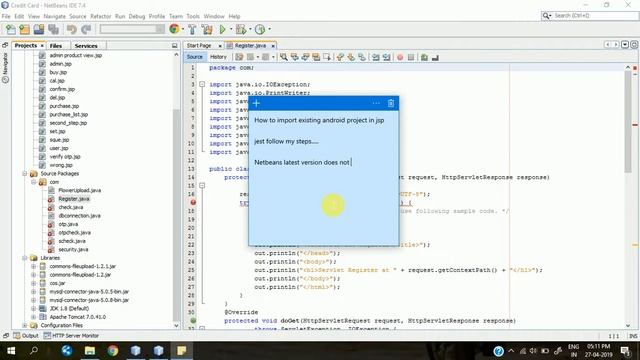Run the project with green play icon

coord(222,29)
